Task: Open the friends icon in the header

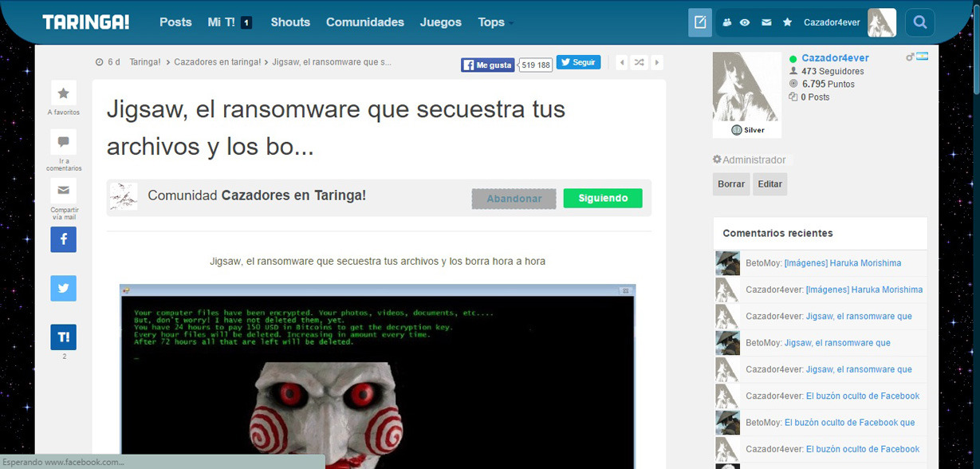Action: point(726,22)
